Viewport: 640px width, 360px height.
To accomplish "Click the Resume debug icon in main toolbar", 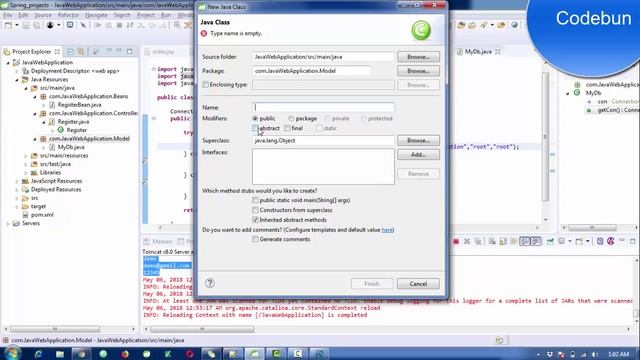I will pyautogui.click(x=98, y=25).
